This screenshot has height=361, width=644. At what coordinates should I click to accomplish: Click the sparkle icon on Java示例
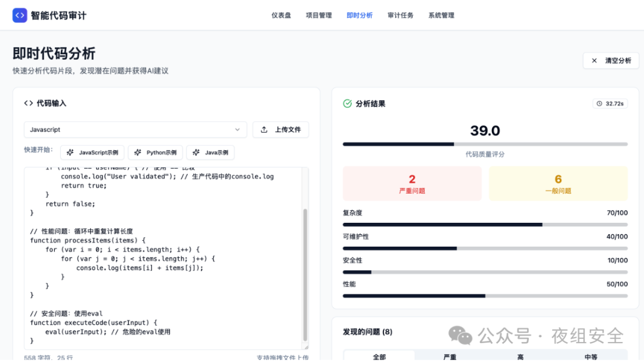[x=196, y=153]
